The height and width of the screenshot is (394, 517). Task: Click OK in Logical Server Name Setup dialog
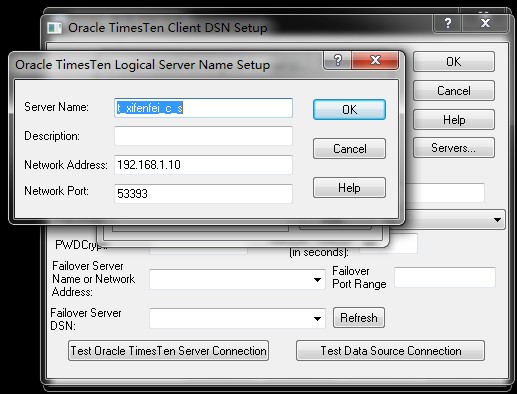click(349, 109)
